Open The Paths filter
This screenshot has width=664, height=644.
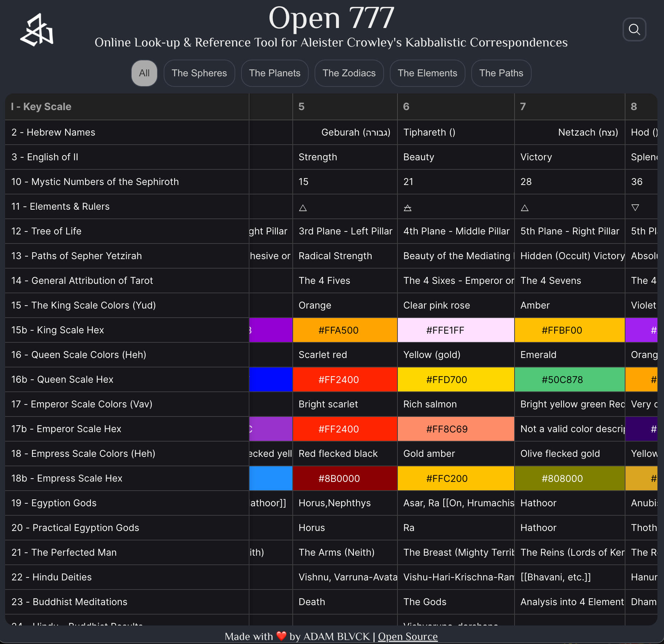pos(501,73)
